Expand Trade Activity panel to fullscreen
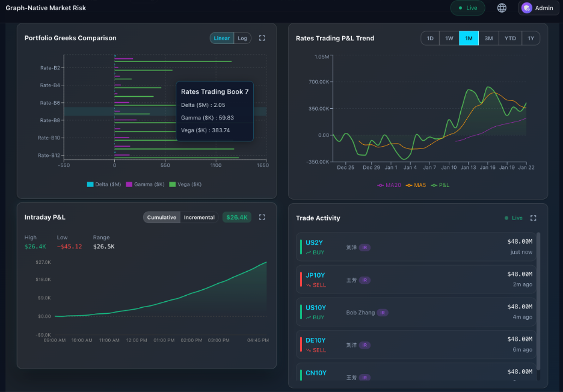This screenshot has height=392, width=563. (x=533, y=218)
